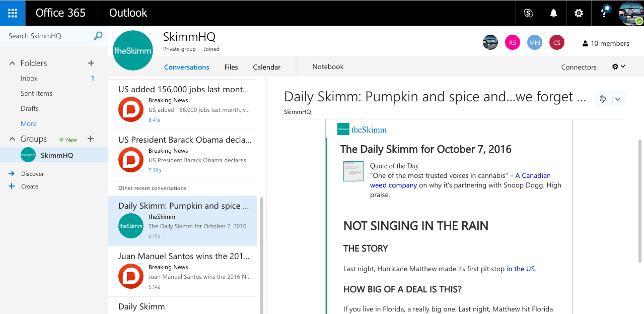644x314 pixels.
Task: Open group settings gear dropdown
Action: (x=618, y=67)
